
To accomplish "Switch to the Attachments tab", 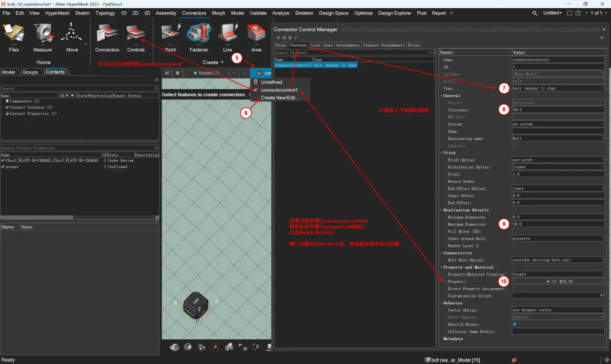I will coord(348,45).
